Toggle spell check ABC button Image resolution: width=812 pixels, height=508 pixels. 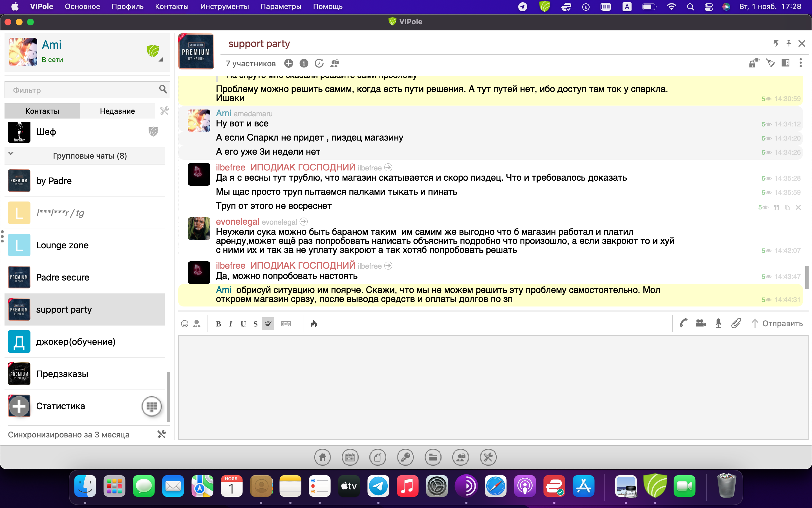(x=268, y=323)
